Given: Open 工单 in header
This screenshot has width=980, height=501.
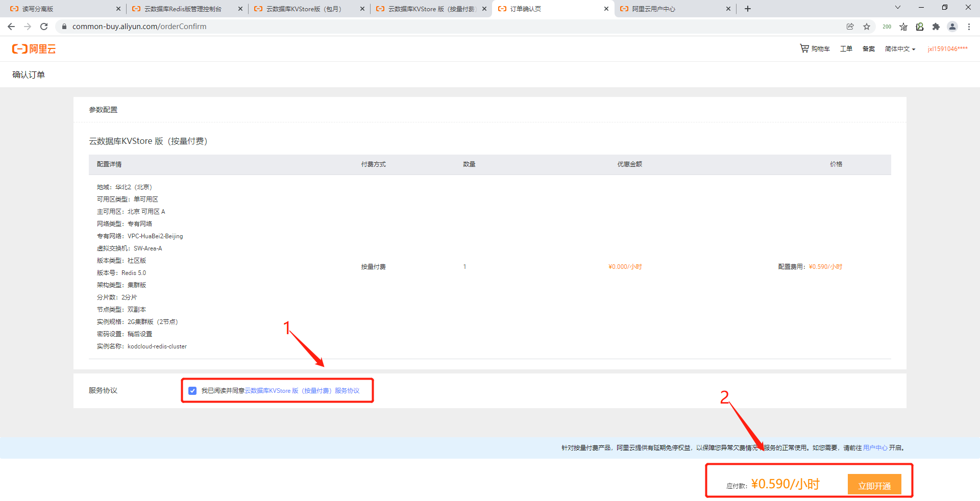Looking at the screenshot, I should coord(846,48).
